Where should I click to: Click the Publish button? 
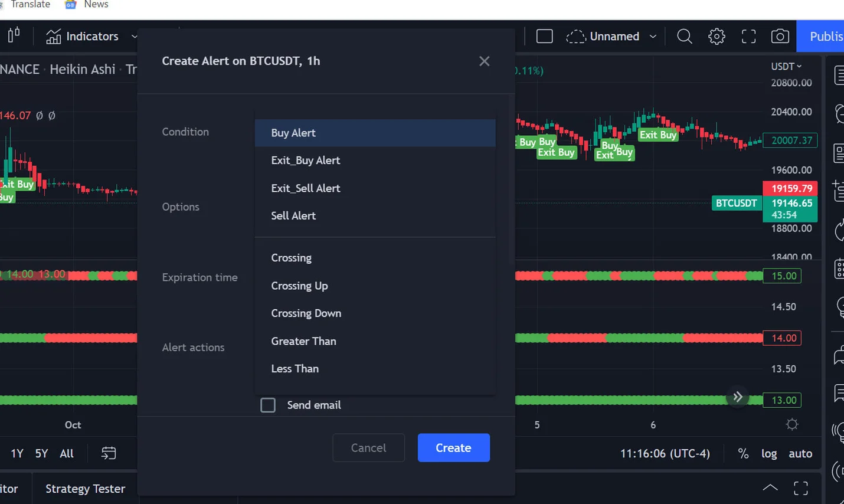coord(820,37)
